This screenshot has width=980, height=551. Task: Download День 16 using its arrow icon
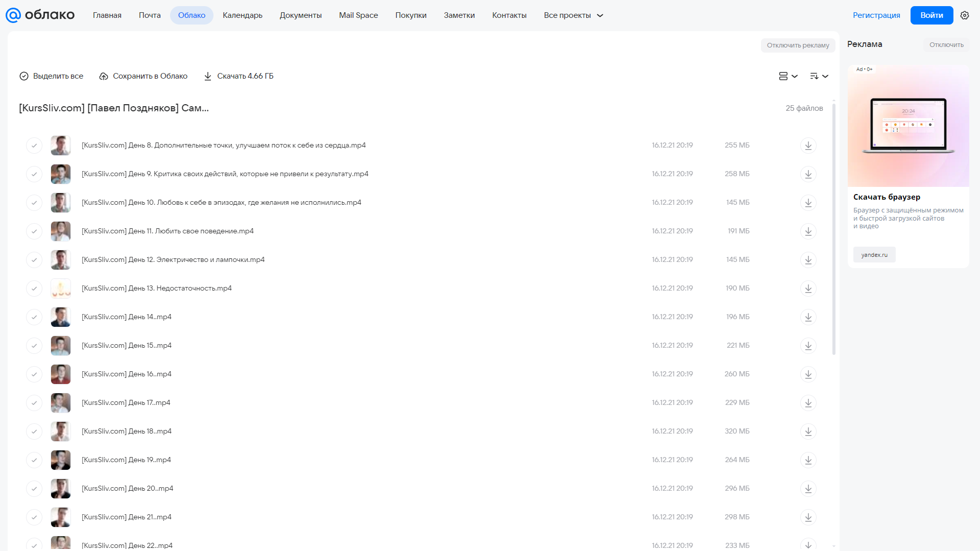tap(808, 374)
